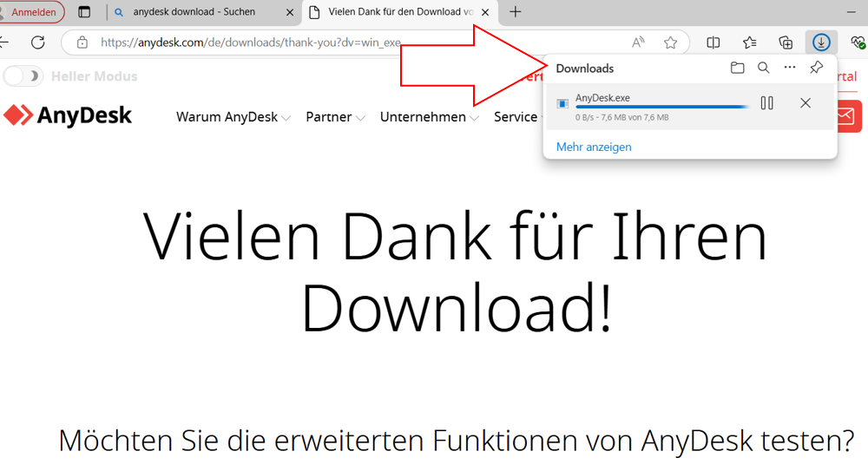868x471 pixels.
Task: Add this page to favorites with star icon
Action: click(x=670, y=43)
